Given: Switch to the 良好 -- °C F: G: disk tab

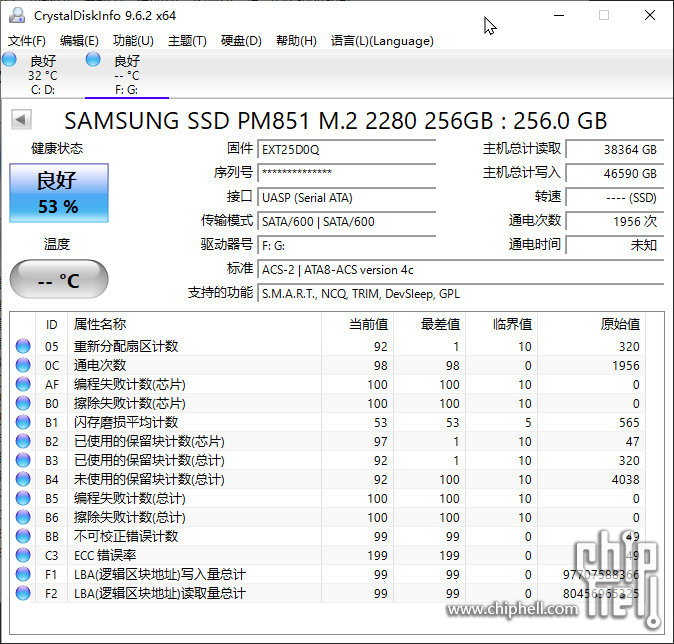Looking at the screenshot, I should pyautogui.click(x=126, y=74).
